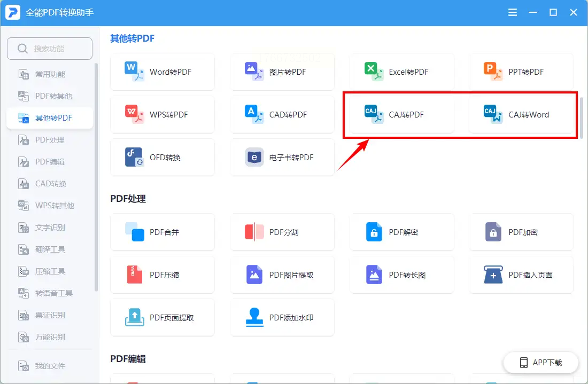Open the PDF合并 merge tool
Viewport: 588px width, 384px height.
[x=163, y=232]
